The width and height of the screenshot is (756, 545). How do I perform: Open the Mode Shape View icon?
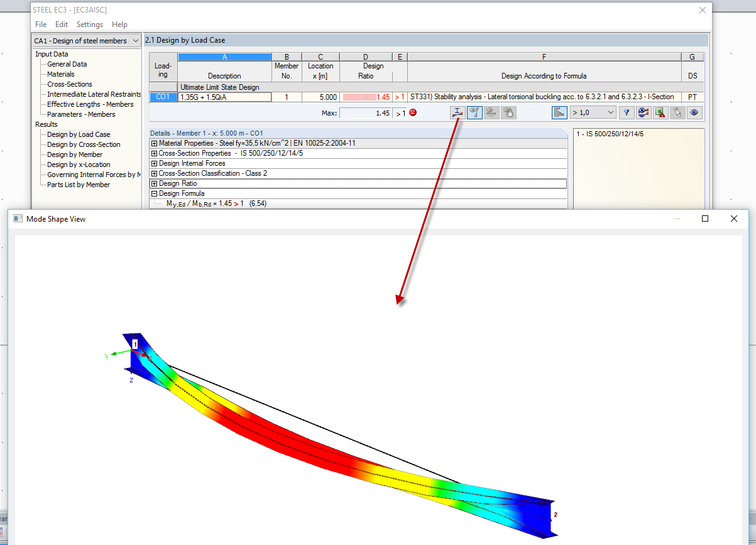[x=457, y=112]
